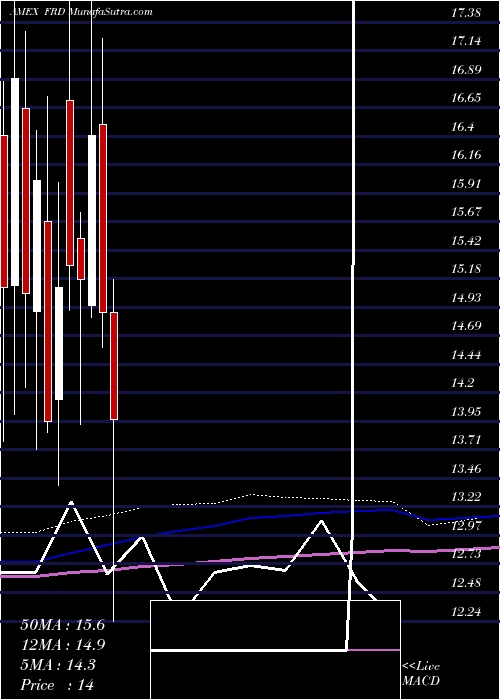500x700 pixels.
Task: Click the '<<Live MACD' label
Action: click(x=421, y=674)
